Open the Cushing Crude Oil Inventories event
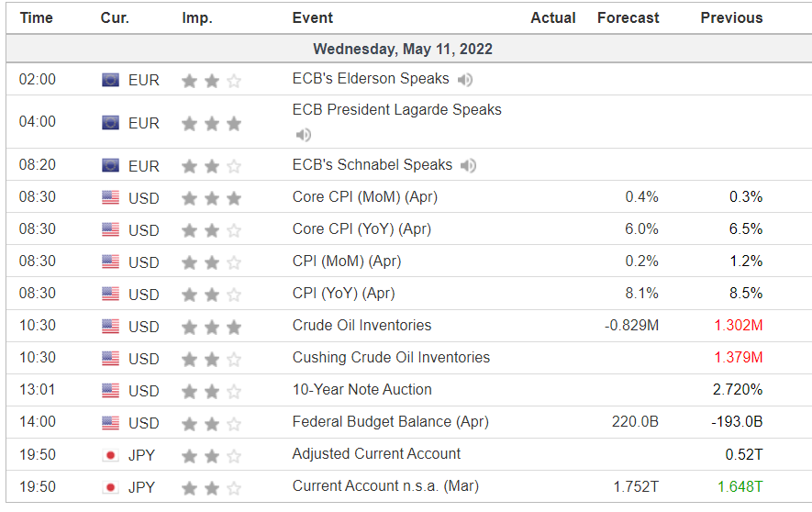This screenshot has width=812, height=512. [391, 357]
